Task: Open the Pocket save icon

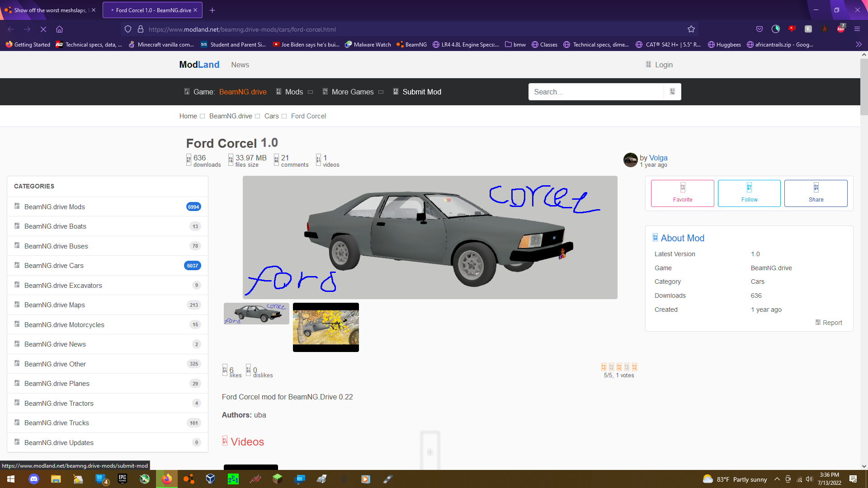Action: click(x=759, y=29)
